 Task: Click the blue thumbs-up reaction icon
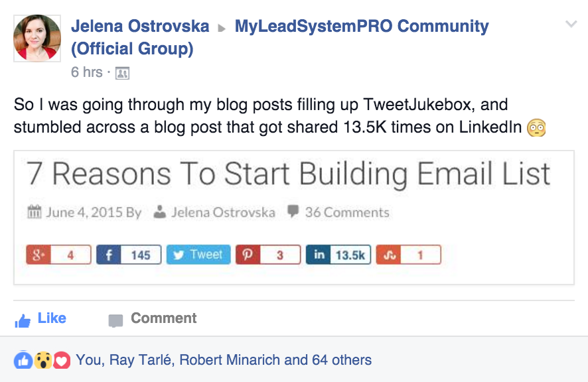point(23,360)
